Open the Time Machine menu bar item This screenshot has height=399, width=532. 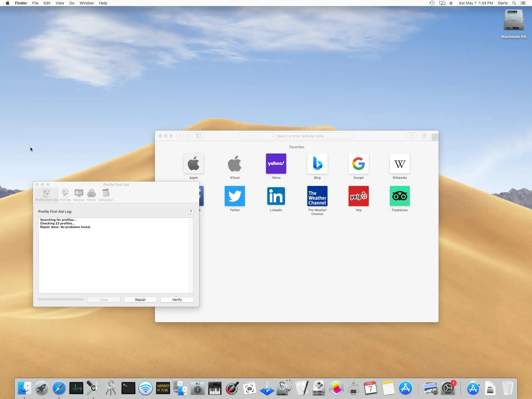[x=432, y=3]
